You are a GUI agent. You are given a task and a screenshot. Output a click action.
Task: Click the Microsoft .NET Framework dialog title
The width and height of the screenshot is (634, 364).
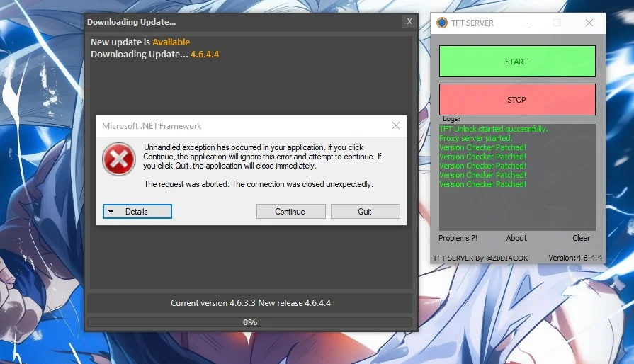[152, 125]
